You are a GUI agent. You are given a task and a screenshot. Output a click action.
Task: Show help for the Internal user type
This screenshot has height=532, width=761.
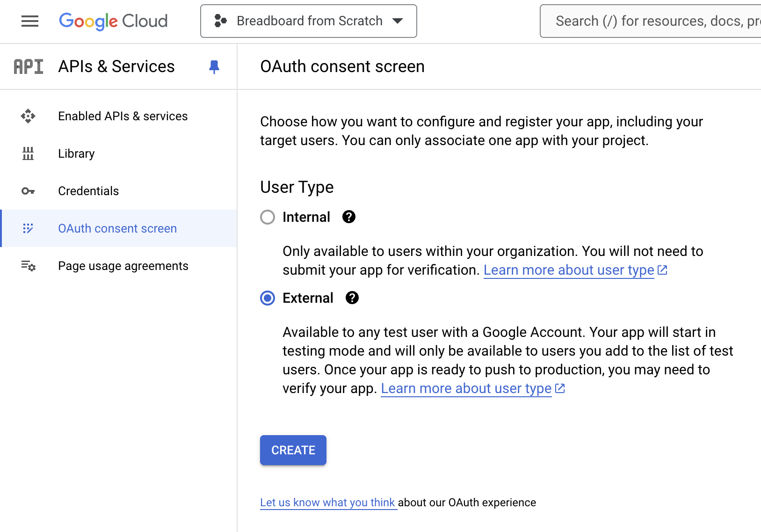coord(349,217)
